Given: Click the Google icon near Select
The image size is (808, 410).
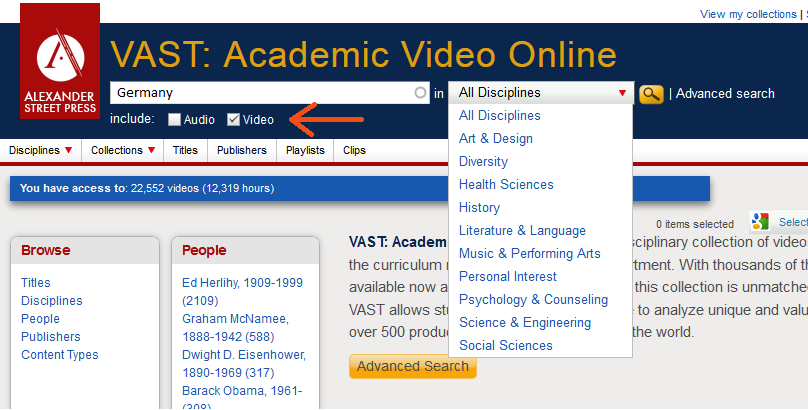Looking at the screenshot, I should click(x=761, y=222).
